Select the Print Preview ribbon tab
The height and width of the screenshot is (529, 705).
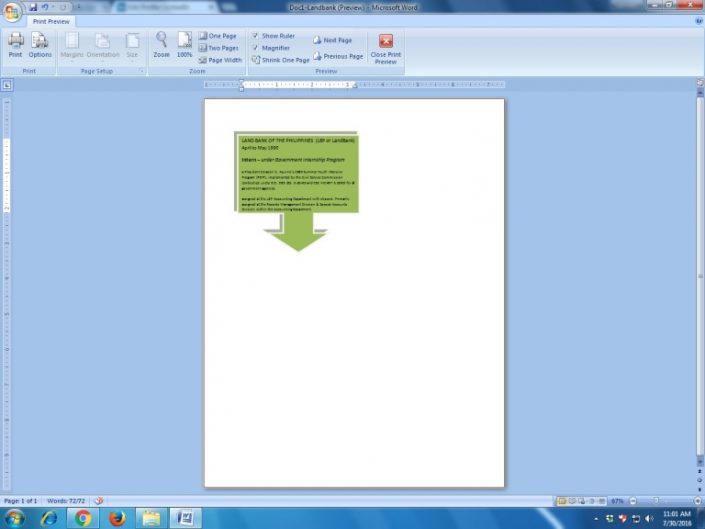[51, 21]
